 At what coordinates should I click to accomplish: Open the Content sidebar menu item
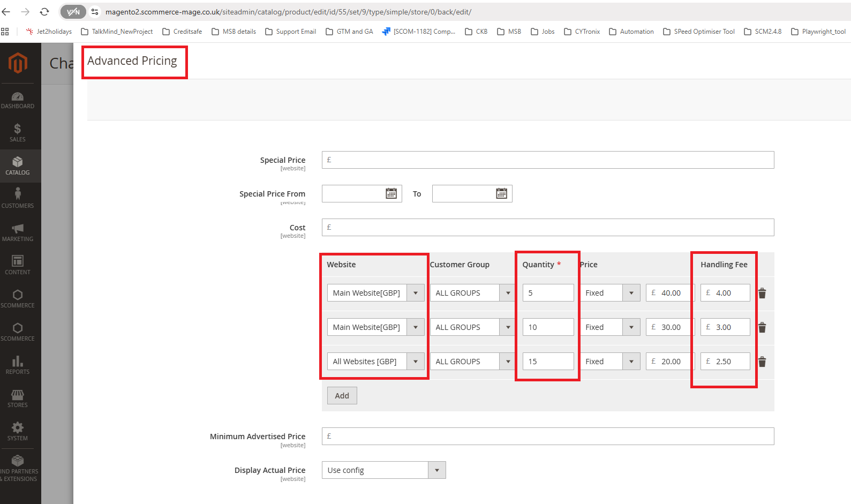point(18,265)
